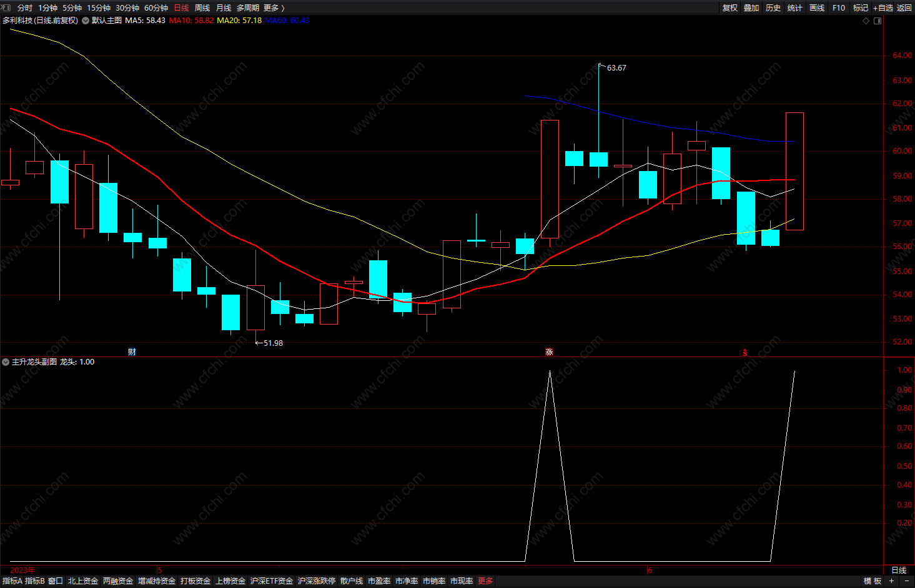Click the 复权 button
Screen dimensions: 915x588
tap(730, 8)
